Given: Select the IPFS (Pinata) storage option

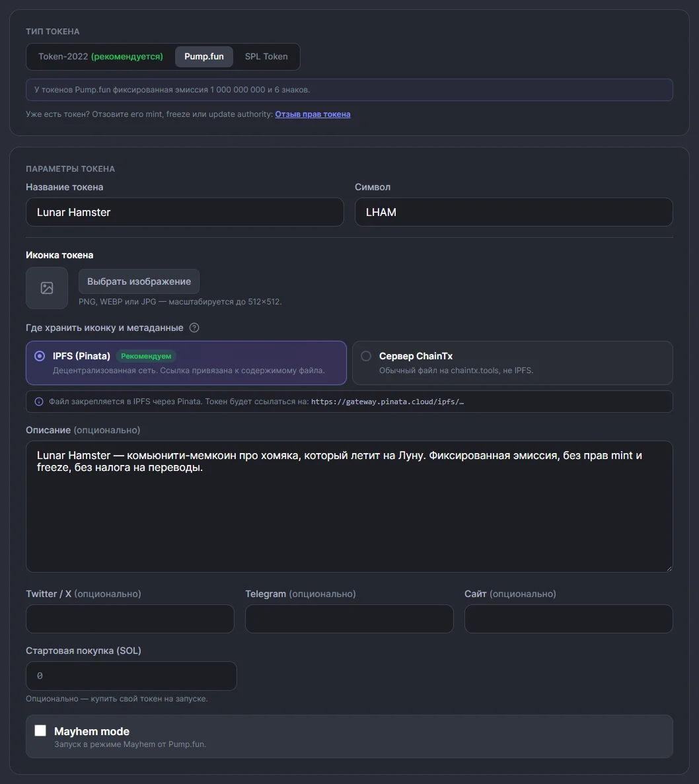Looking at the screenshot, I should point(186,363).
